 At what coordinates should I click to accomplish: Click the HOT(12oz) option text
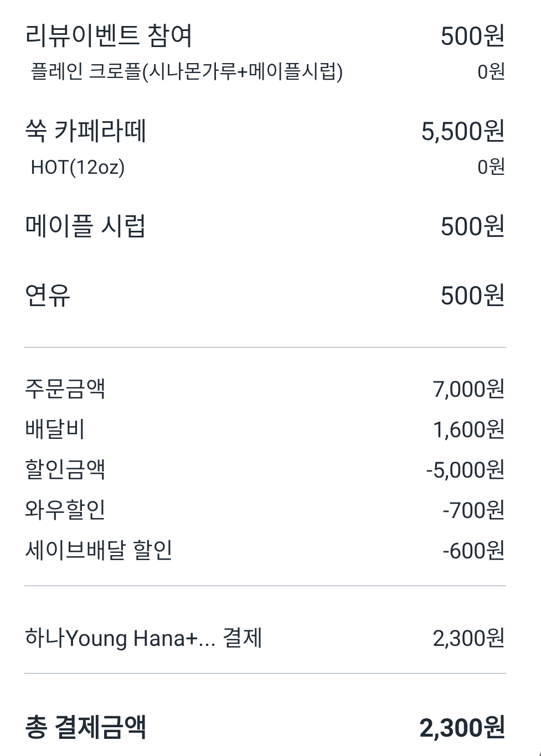click(78, 167)
